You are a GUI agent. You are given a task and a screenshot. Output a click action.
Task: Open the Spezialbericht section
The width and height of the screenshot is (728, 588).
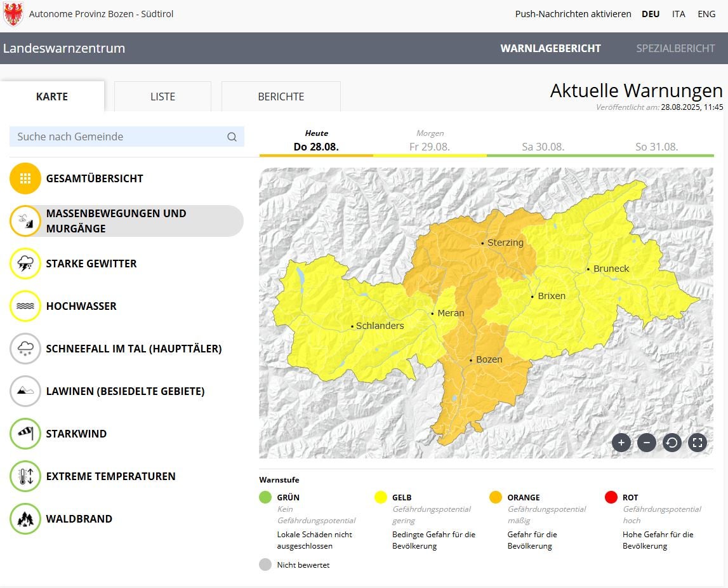coord(675,48)
